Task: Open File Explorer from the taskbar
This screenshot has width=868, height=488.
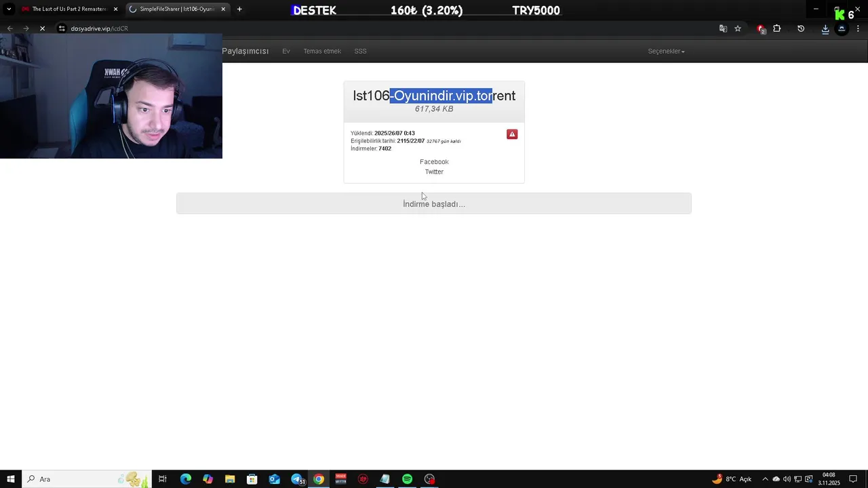Action: [230, 479]
